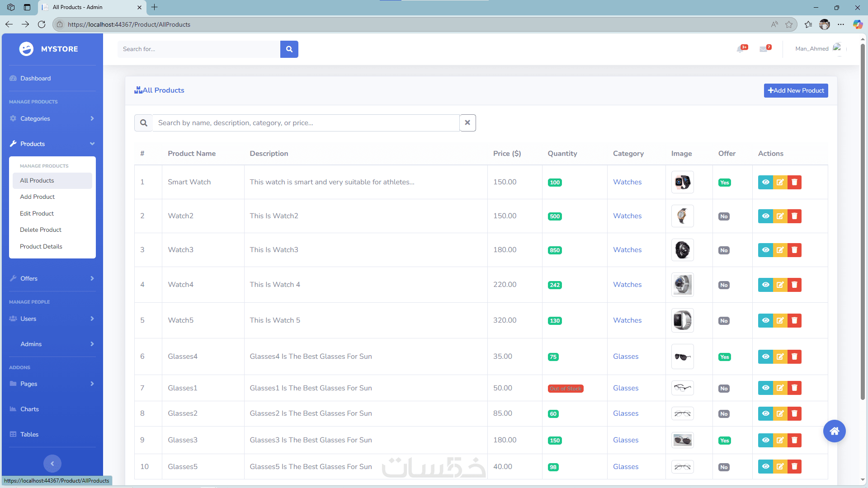Open the notifications bell icon
Image resolution: width=868 pixels, height=488 pixels.
741,49
